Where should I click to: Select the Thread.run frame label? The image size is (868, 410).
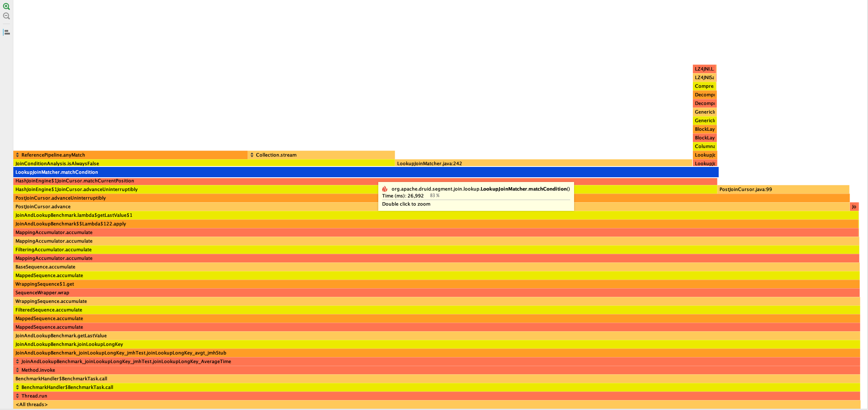tap(34, 396)
